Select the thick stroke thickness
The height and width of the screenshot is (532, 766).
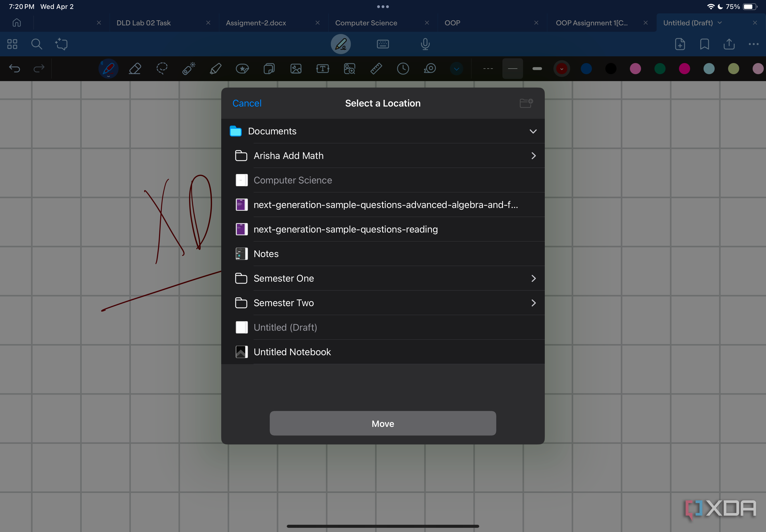click(x=537, y=69)
